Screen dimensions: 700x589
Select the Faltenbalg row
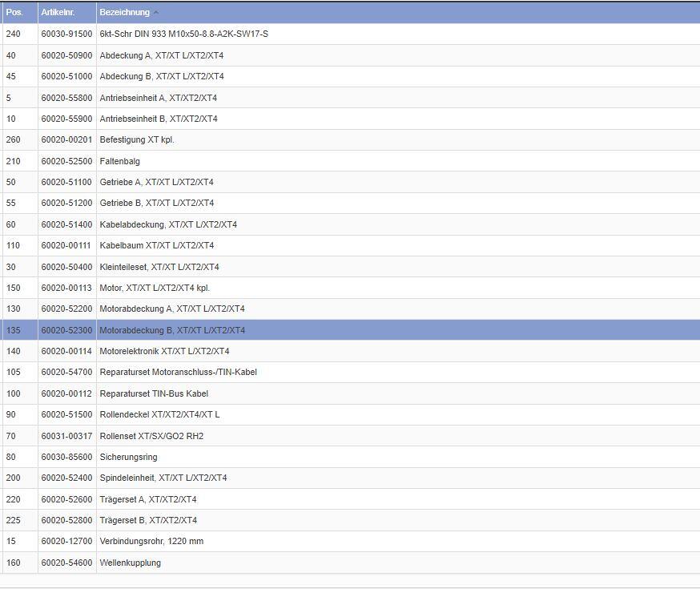pyautogui.click(x=120, y=161)
